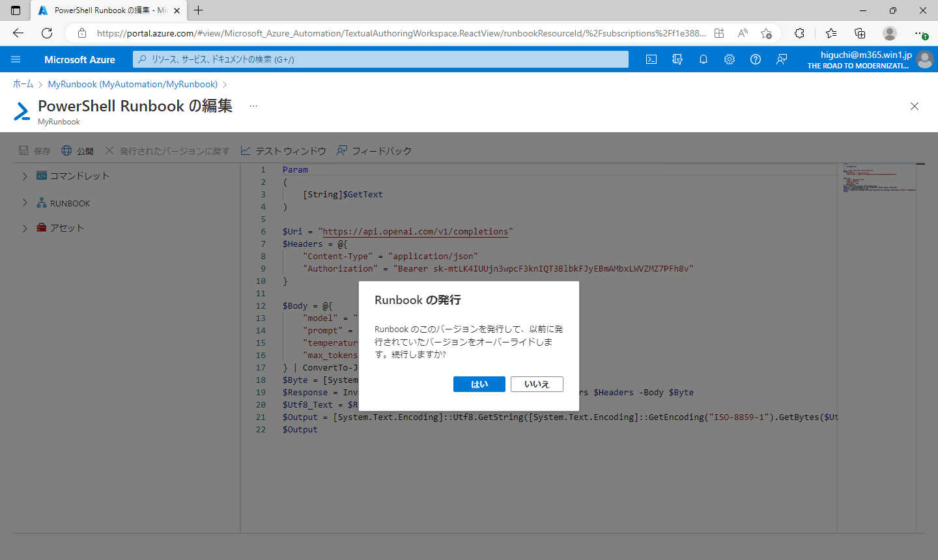The image size is (938, 560).
Task: Select the コマンドレット tree label
Action: coord(79,176)
